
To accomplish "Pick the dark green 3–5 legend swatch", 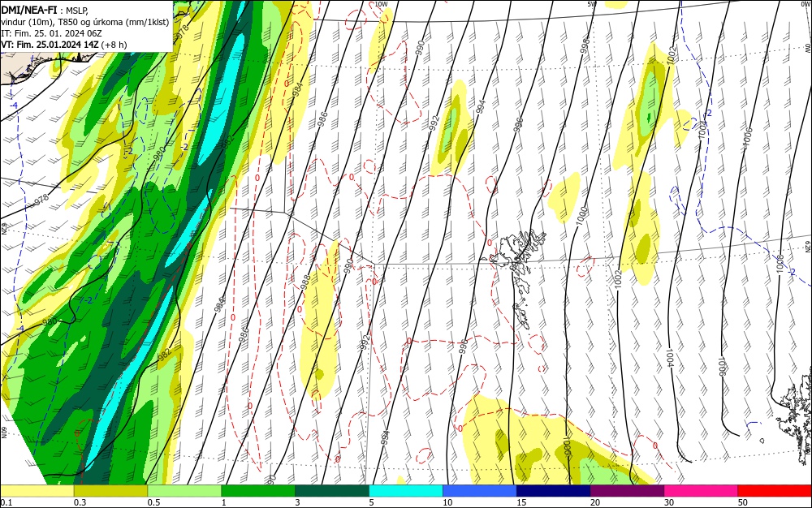I will click(x=332, y=491).
